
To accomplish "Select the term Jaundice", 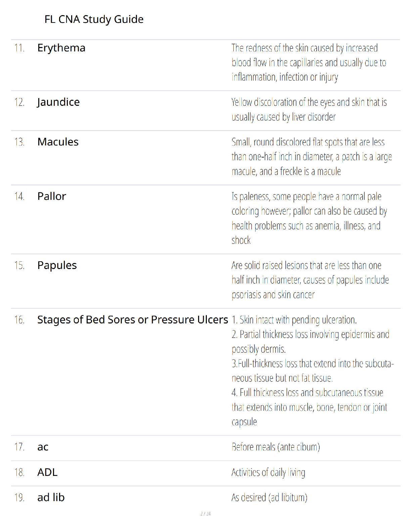I will pyautogui.click(x=58, y=102).
